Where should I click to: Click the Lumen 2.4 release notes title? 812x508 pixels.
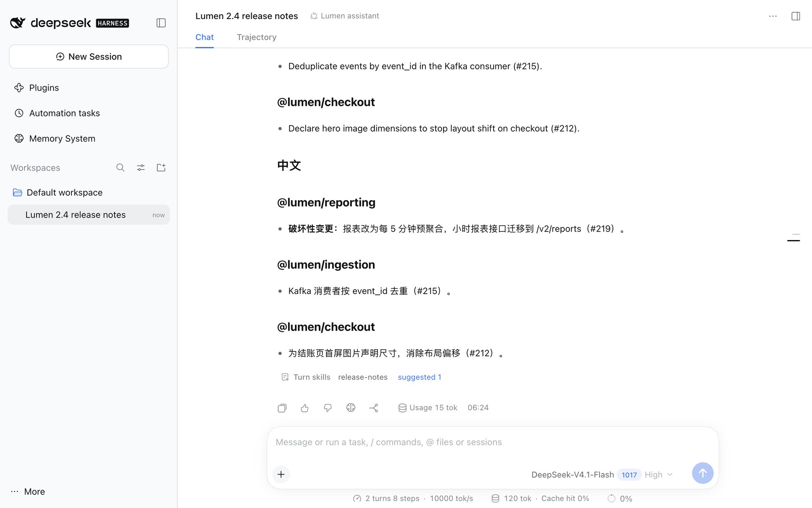(x=247, y=16)
